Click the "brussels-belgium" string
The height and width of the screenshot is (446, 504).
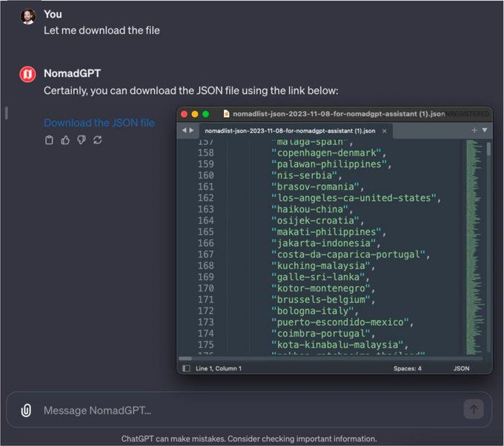(321, 299)
